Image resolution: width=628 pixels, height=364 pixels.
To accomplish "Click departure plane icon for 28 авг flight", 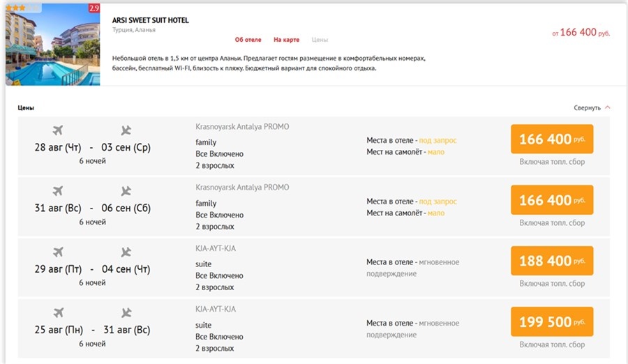I will (x=58, y=130).
